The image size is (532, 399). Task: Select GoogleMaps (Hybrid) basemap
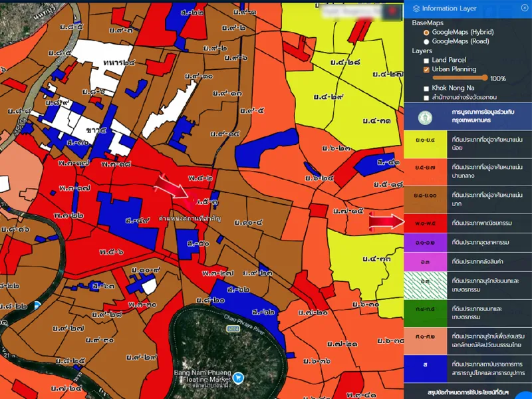coord(426,32)
